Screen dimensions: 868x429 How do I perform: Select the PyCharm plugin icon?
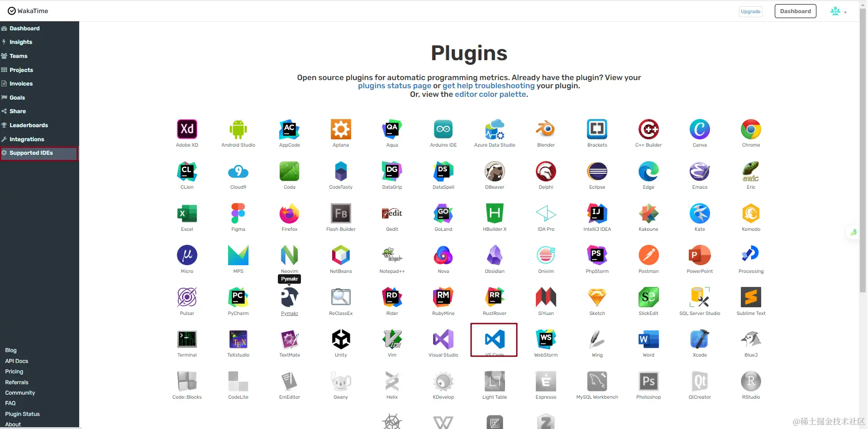[238, 297]
